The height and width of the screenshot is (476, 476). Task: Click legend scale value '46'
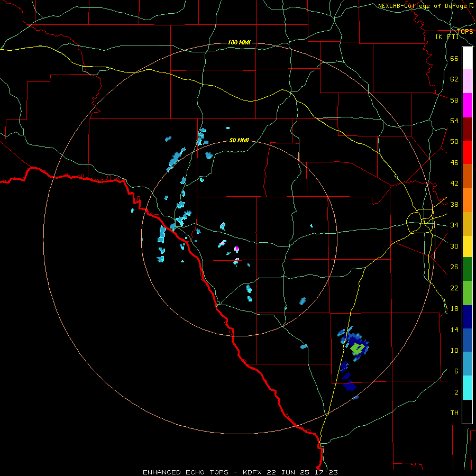click(x=454, y=163)
